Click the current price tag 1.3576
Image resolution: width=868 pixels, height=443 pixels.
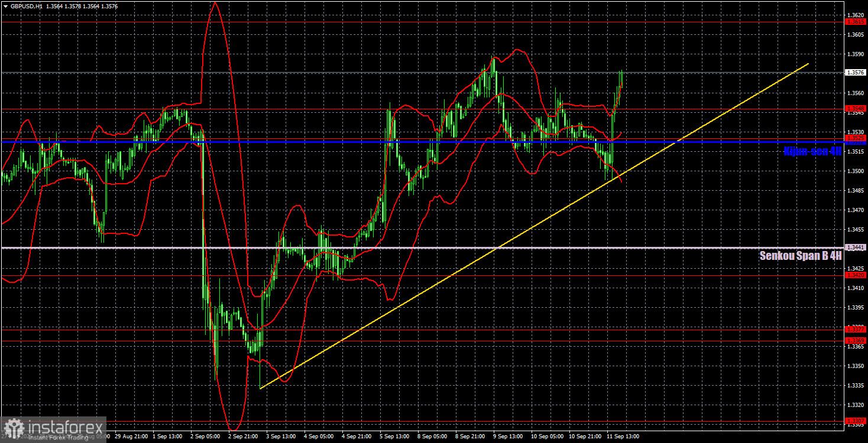[856, 73]
